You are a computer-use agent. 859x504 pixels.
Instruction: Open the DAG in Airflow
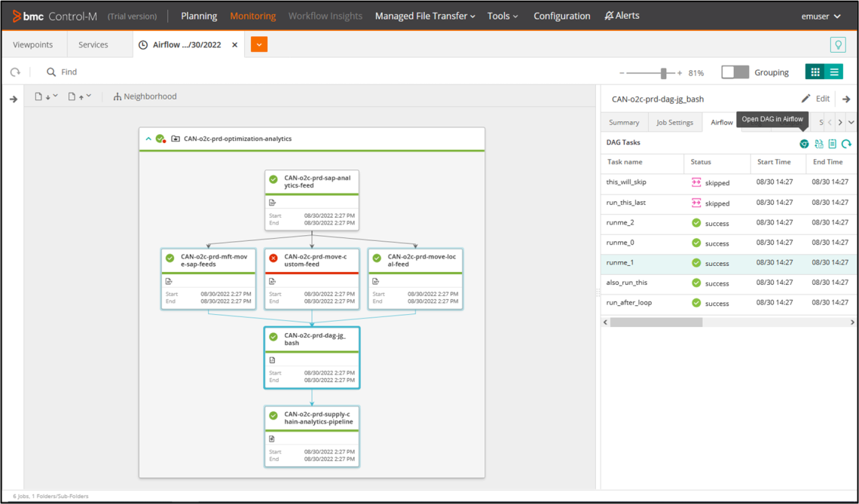click(804, 143)
